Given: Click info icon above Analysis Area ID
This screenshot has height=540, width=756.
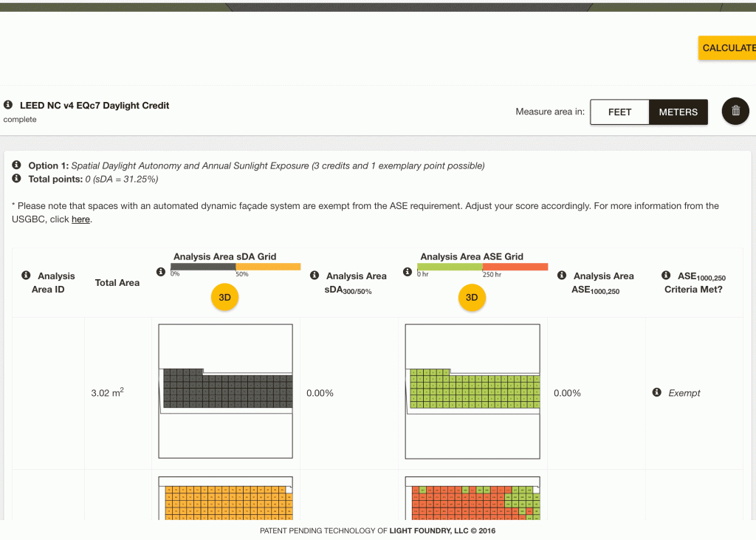Looking at the screenshot, I should point(26,276).
